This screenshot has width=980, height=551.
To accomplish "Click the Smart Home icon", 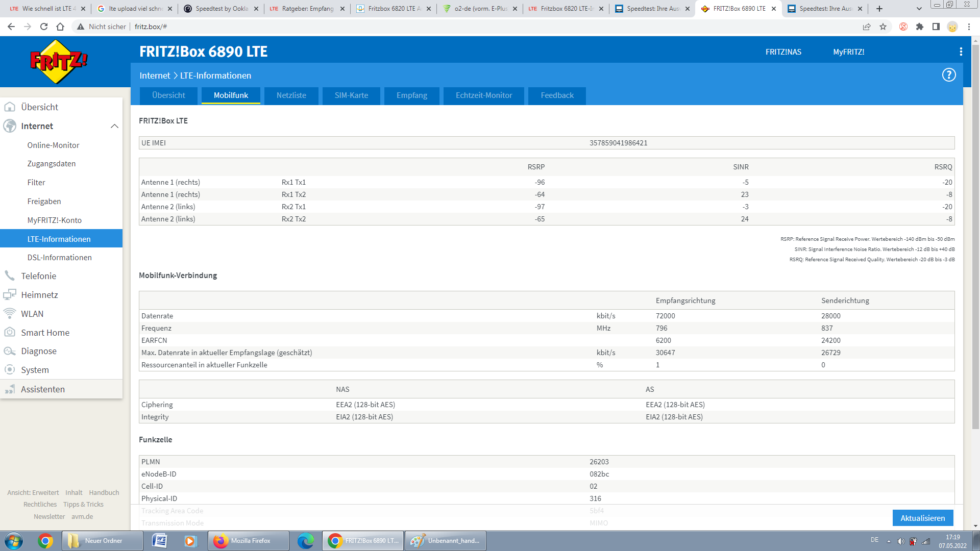I will coord(10,332).
